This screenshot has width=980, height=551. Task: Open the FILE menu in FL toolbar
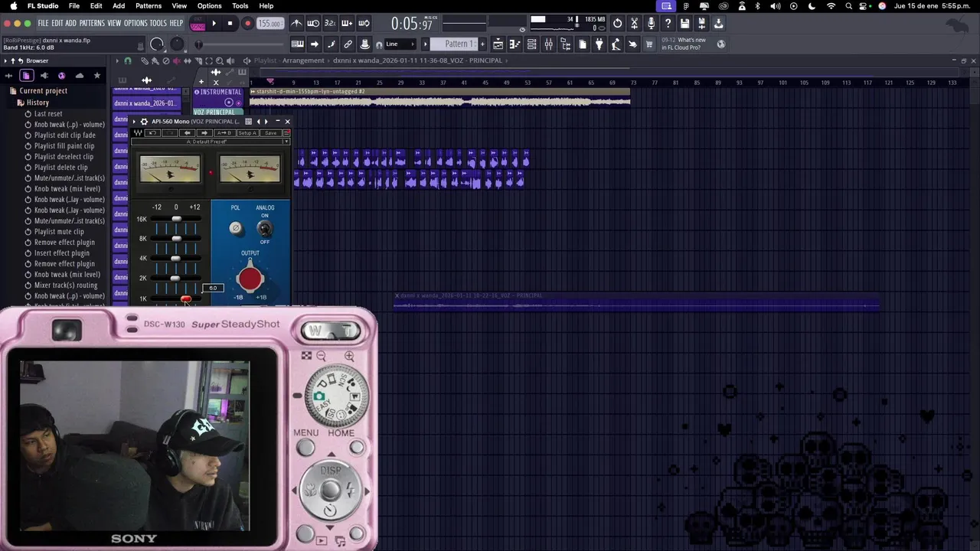[x=43, y=24]
